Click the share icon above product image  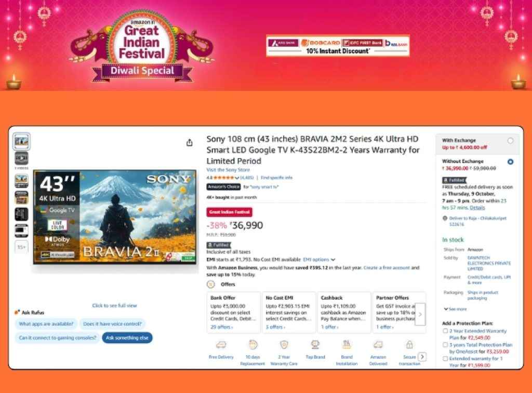pyautogui.click(x=189, y=142)
